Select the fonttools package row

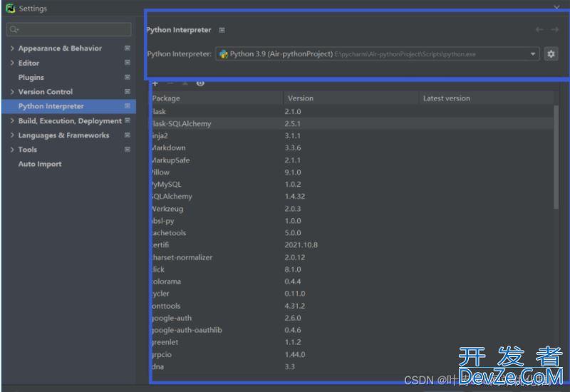pos(352,306)
